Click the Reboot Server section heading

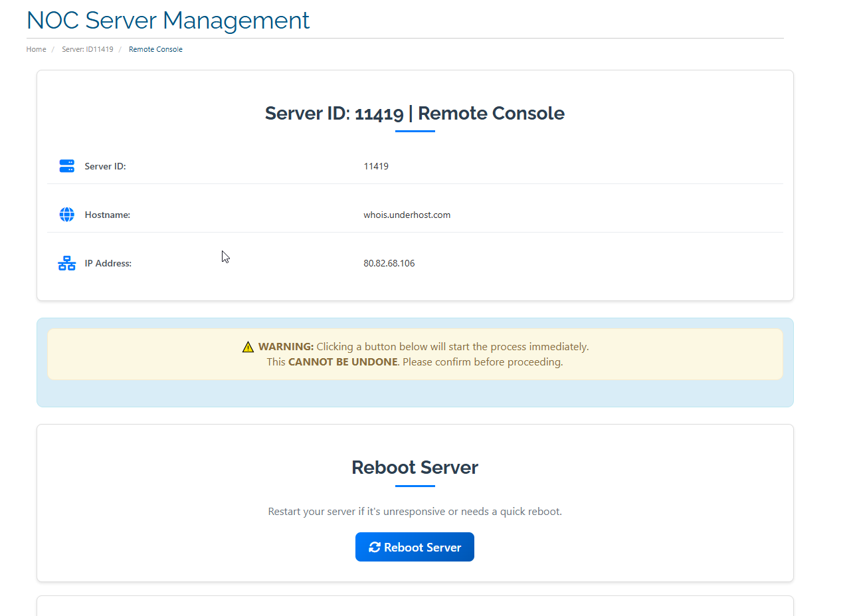(415, 467)
